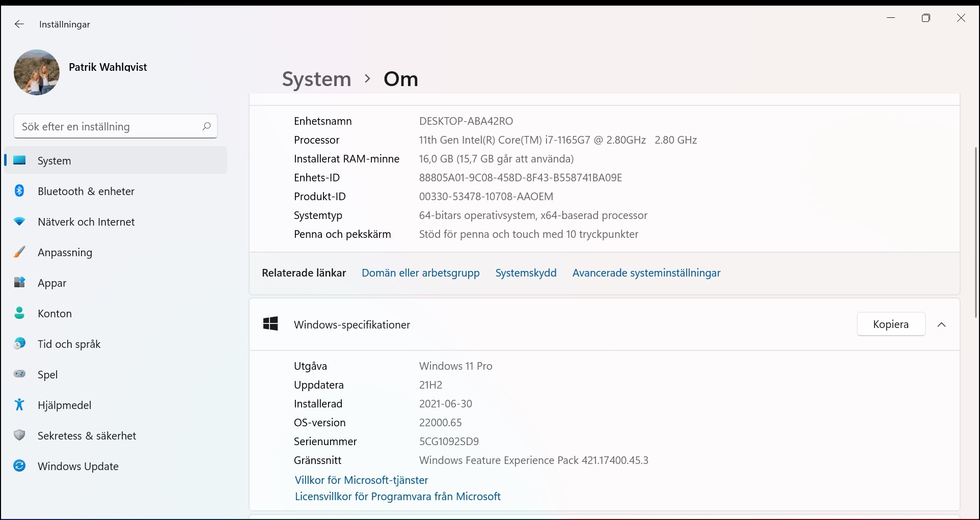Select Konton from navigation

point(116,313)
